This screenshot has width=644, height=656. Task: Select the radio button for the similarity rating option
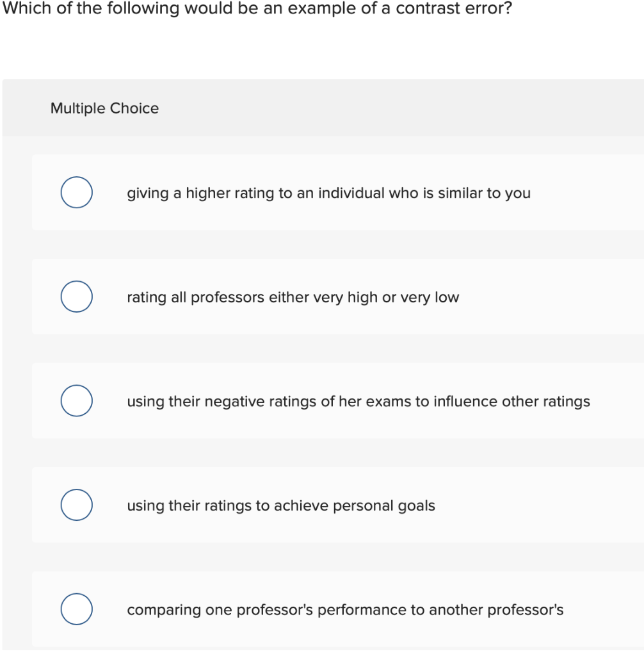pos(76,192)
